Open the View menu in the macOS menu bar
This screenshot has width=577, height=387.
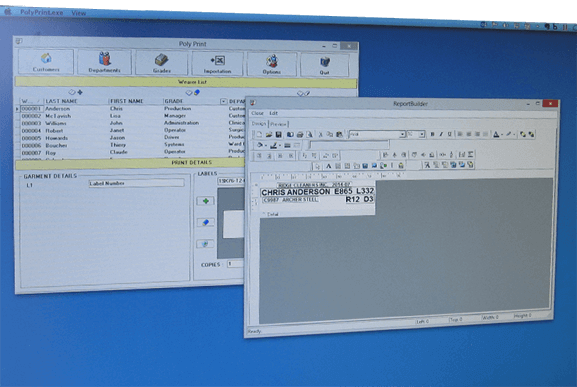click(x=79, y=13)
